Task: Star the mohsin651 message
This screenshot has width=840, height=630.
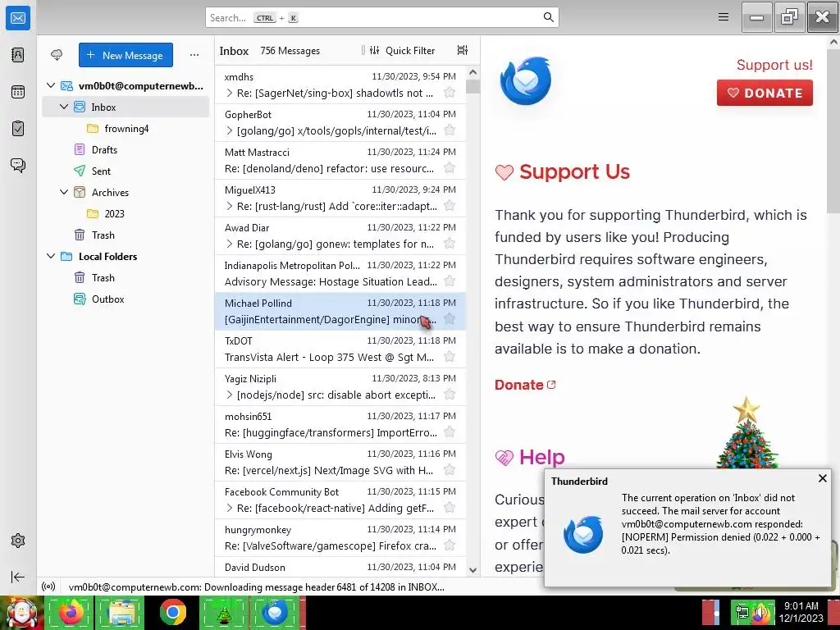Action: 450,432
